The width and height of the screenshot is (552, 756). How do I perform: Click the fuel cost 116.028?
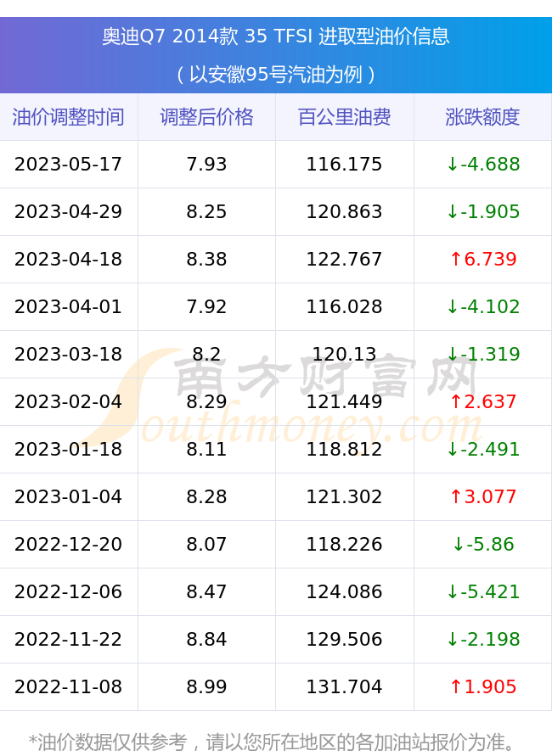pos(345,306)
